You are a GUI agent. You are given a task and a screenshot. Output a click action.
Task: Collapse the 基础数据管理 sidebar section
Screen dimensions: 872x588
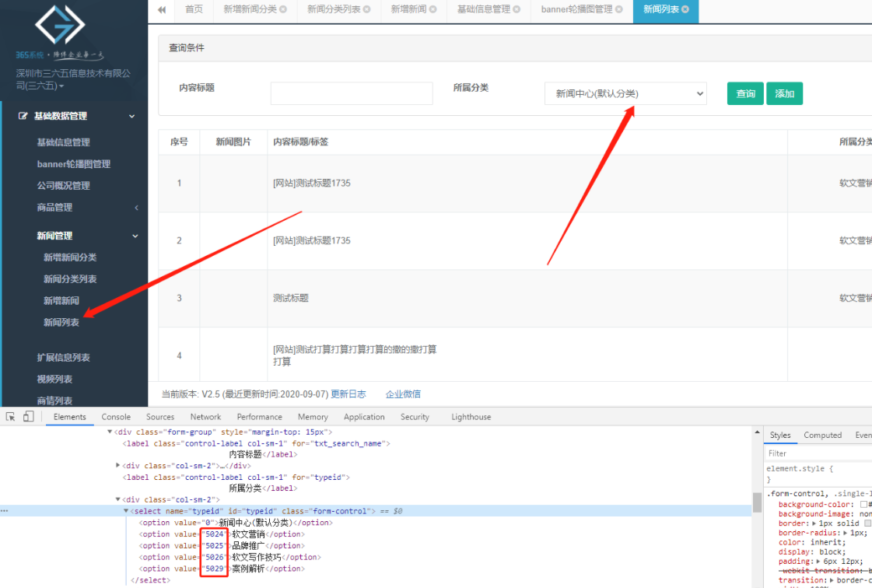tap(131, 117)
